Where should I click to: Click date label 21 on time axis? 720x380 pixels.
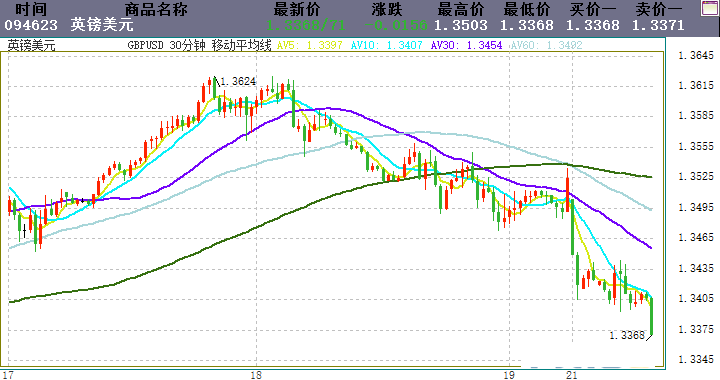(571, 375)
